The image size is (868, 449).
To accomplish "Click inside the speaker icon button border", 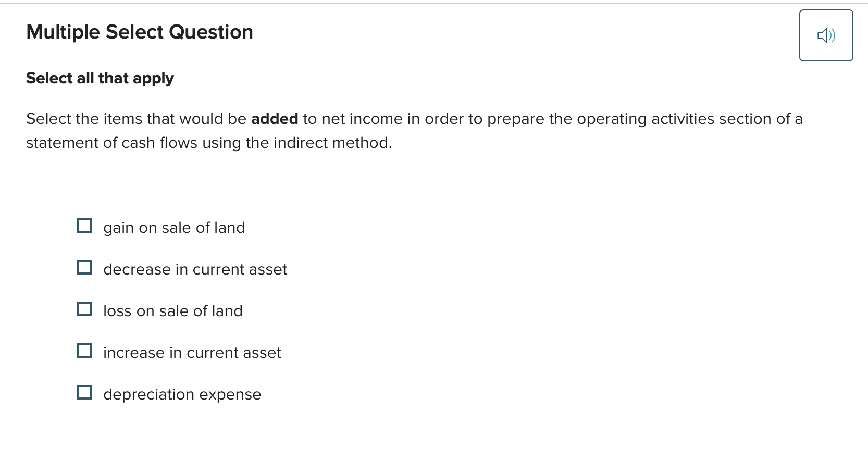I will tap(825, 35).
